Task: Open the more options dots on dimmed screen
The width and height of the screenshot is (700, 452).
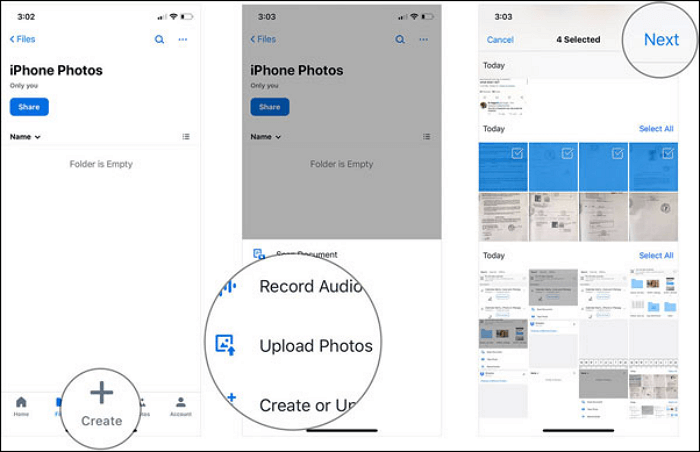Action: click(423, 39)
